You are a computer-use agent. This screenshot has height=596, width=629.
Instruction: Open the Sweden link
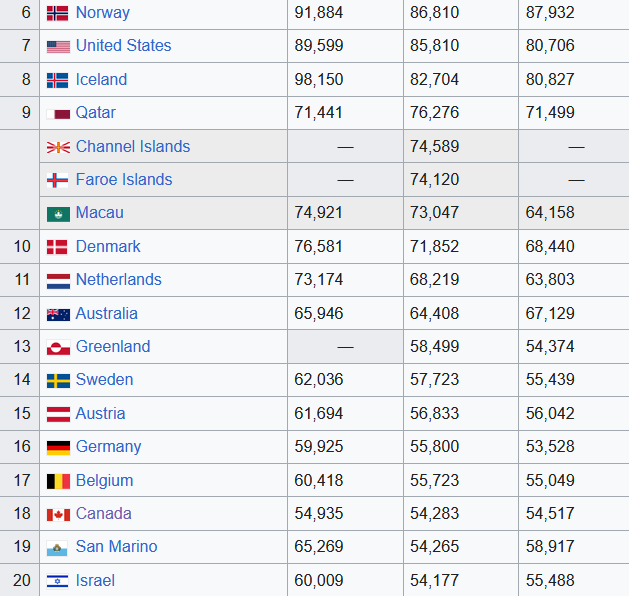104,379
